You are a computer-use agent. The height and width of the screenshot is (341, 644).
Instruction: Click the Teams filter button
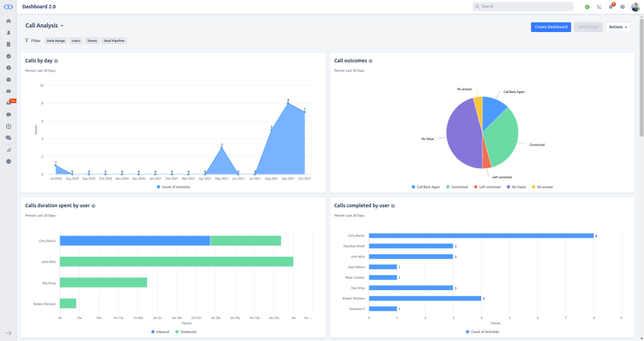pyautogui.click(x=92, y=41)
